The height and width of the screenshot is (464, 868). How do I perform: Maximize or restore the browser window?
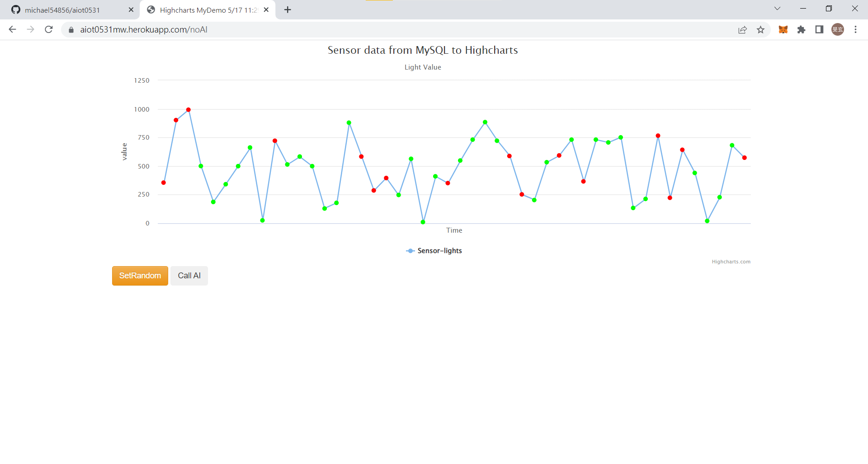[829, 9]
